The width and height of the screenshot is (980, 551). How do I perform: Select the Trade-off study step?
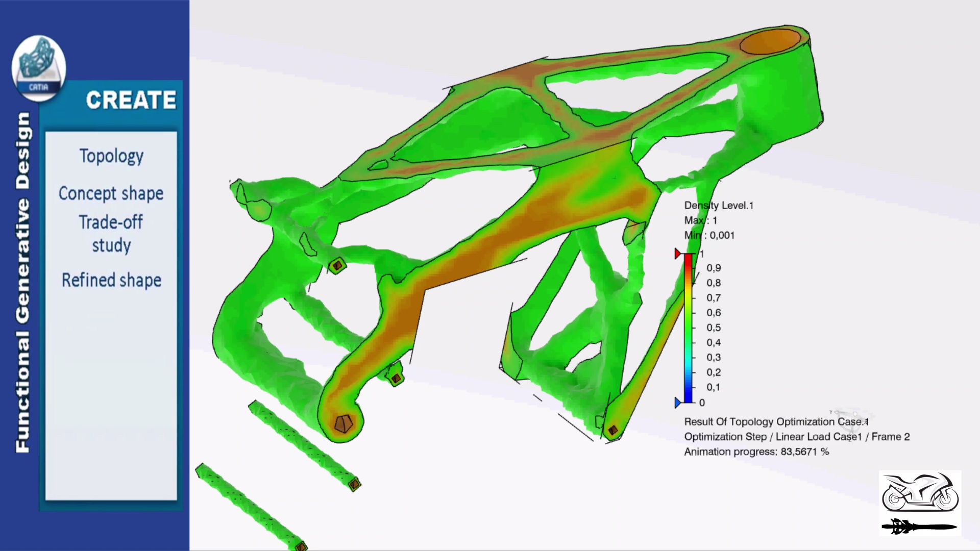tap(111, 234)
